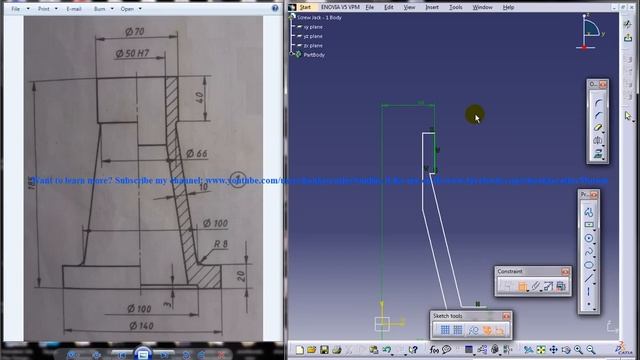This screenshot has width=640, height=360.
Task: Select the Pan arrows icon
Action: (553, 350)
